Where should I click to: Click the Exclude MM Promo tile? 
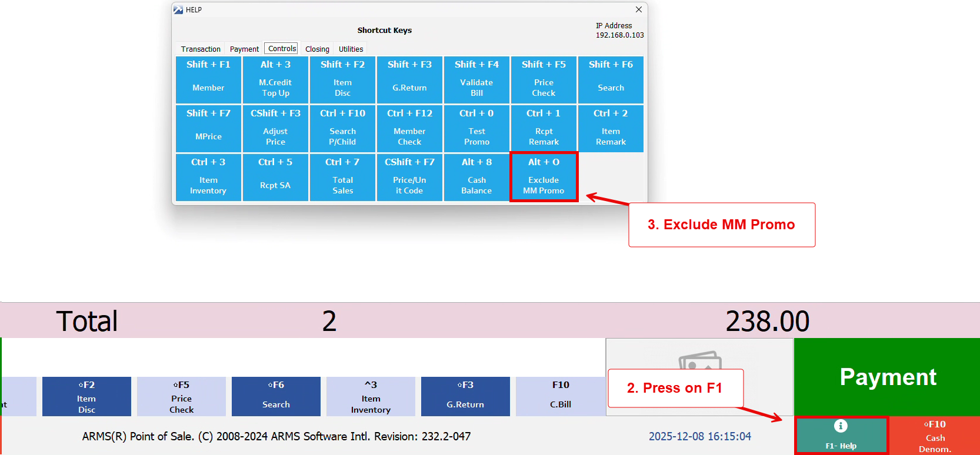point(544,177)
